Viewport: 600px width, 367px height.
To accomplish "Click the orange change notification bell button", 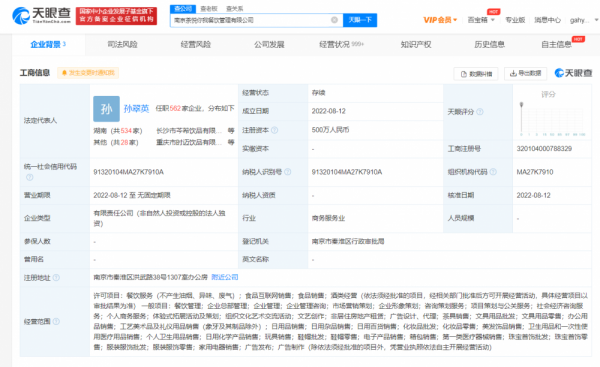I will tap(88, 73).
